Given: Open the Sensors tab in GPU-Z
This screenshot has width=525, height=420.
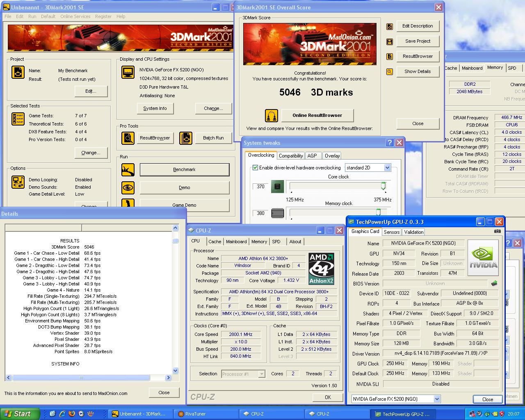Looking at the screenshot, I should [392, 232].
